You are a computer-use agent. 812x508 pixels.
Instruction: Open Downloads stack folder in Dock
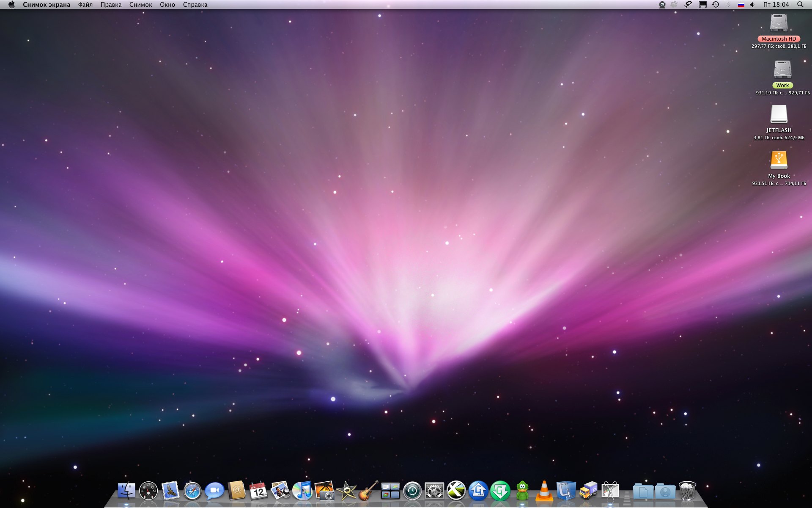pos(665,491)
